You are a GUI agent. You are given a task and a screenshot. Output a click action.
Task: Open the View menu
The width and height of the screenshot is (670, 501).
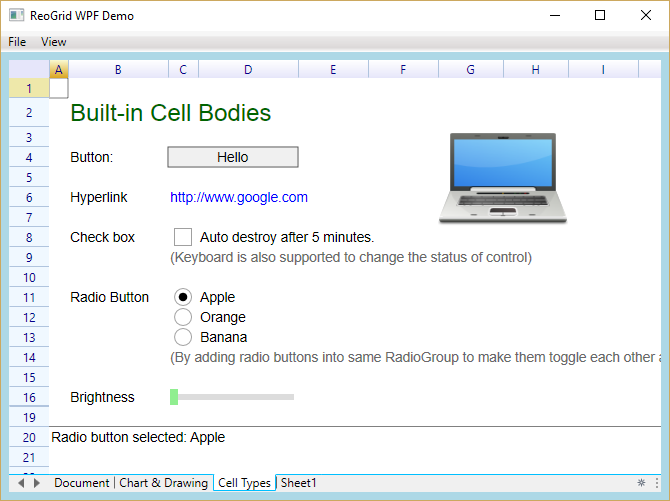54,42
